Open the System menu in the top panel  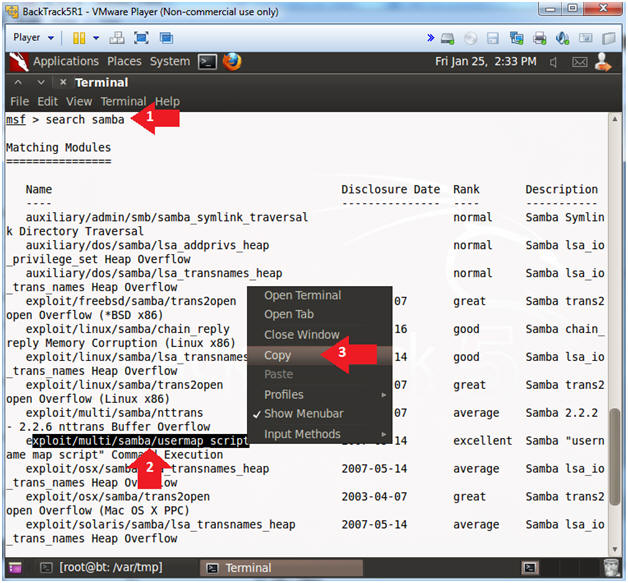170,61
